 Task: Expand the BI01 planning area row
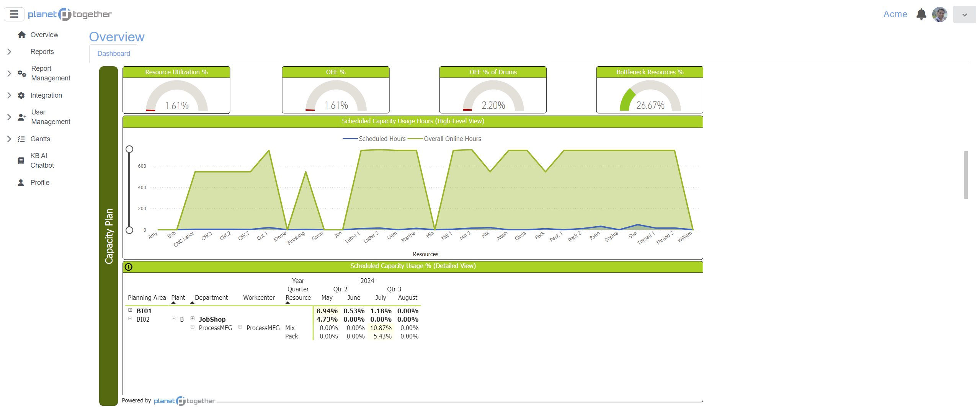point(130,310)
